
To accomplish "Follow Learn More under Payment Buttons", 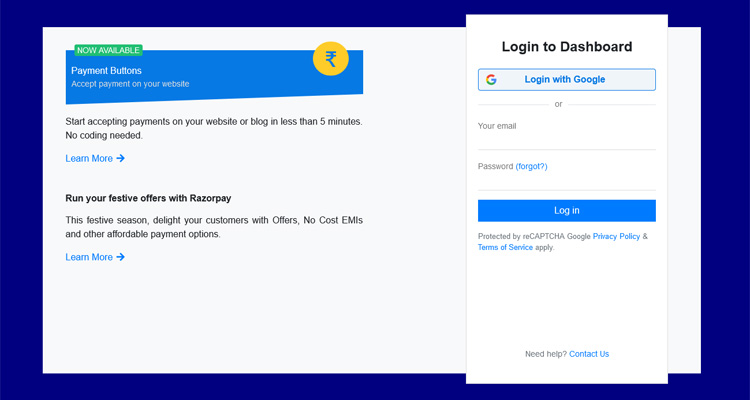I will pos(89,158).
